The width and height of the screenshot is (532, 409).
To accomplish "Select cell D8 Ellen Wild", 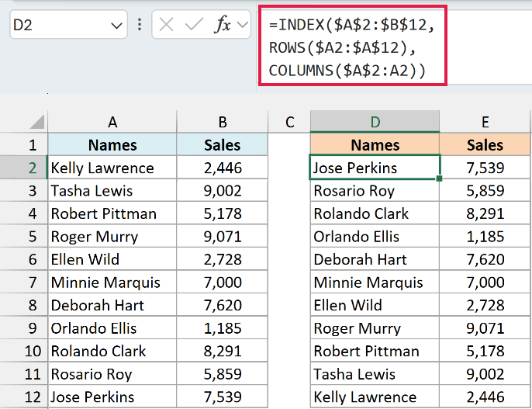I will [x=375, y=305].
